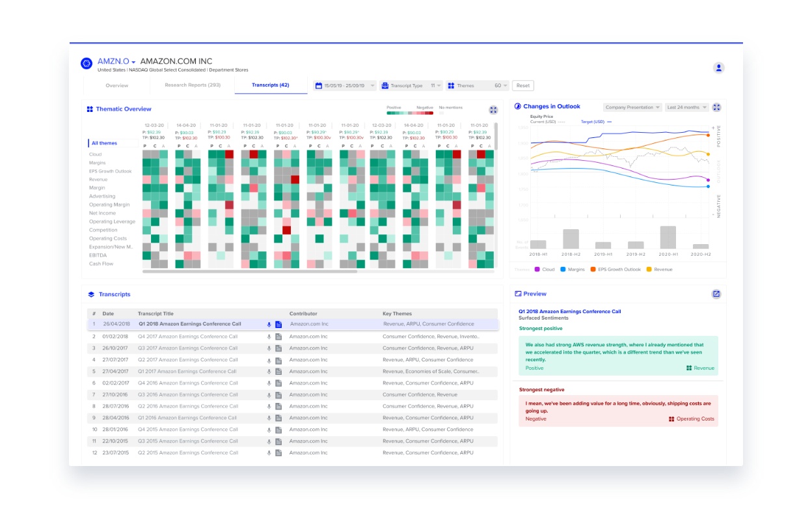Image resolution: width=812 pixels, height=509 pixels.
Task: Open document icon for Q3 2017 earnings call
Action: point(278,348)
